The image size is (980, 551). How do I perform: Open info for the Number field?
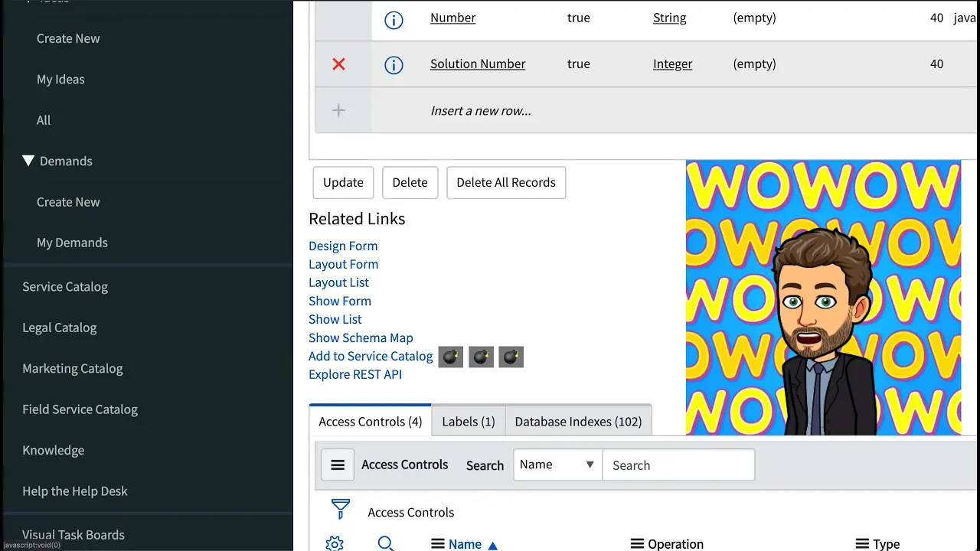pyautogui.click(x=394, y=21)
